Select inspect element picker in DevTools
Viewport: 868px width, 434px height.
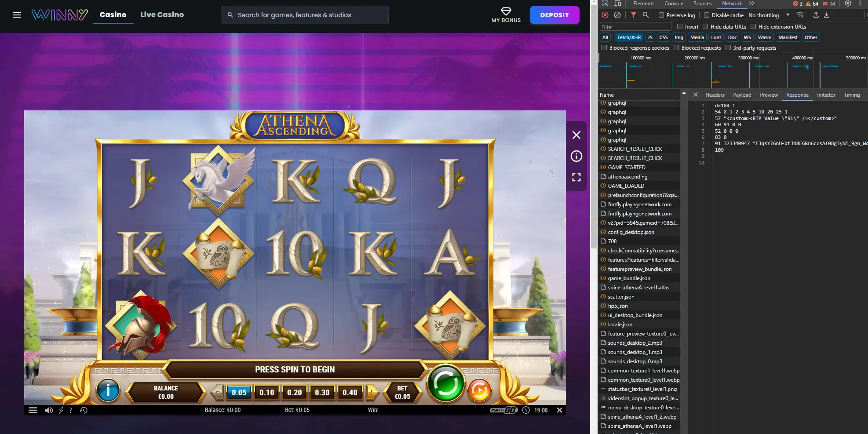605,4
